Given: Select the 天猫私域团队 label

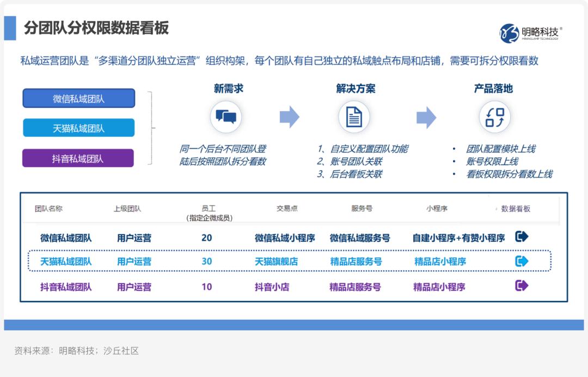Looking at the screenshot, I should tap(78, 127).
